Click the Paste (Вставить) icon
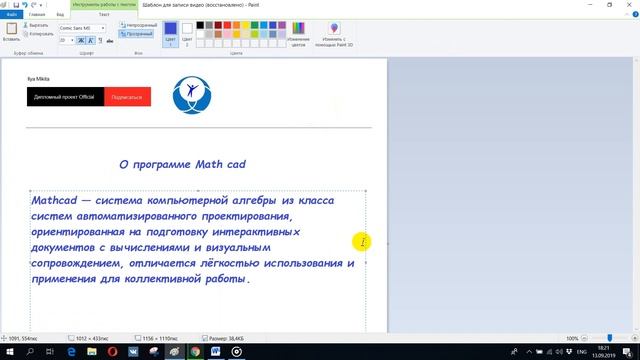 11,28
